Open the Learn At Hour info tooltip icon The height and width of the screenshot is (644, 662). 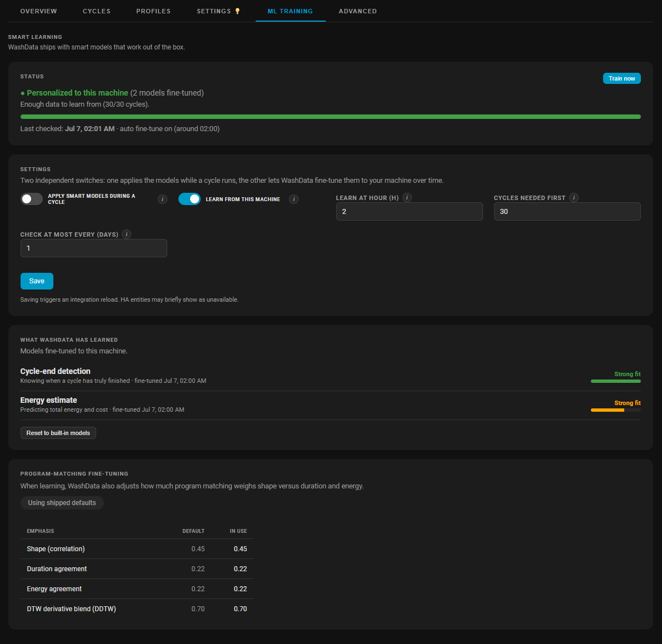point(407,197)
